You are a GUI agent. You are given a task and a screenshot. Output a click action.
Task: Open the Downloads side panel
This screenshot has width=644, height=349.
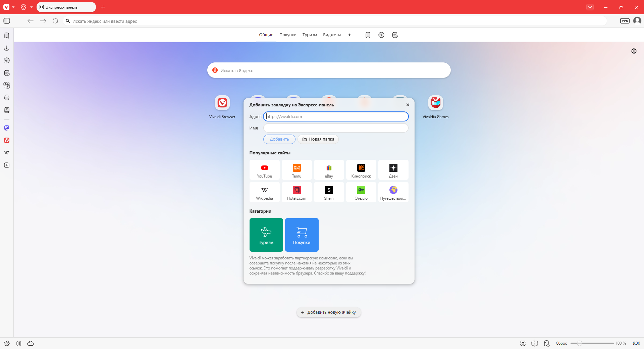point(7,48)
